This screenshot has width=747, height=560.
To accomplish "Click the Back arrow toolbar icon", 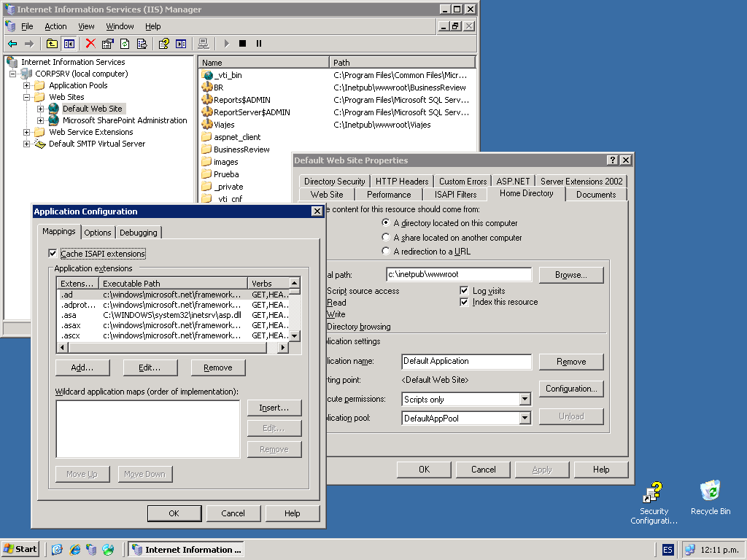I will click(12, 44).
